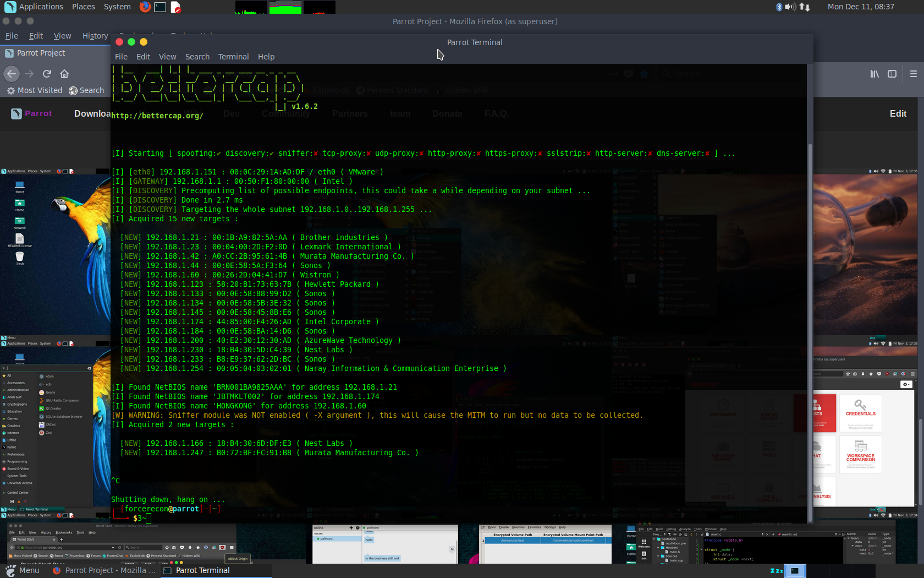Open the Bluetooth tray icon
This screenshot has width=924, height=578.
[x=779, y=7]
